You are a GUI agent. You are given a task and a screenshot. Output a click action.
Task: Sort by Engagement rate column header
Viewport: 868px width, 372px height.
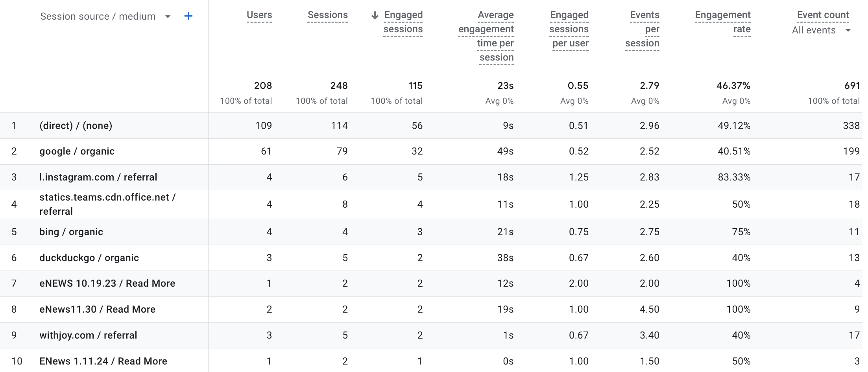tap(723, 22)
